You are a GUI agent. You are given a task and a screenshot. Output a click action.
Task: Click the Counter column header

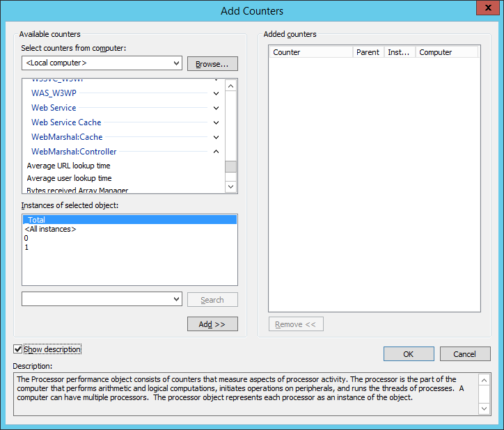coord(310,52)
